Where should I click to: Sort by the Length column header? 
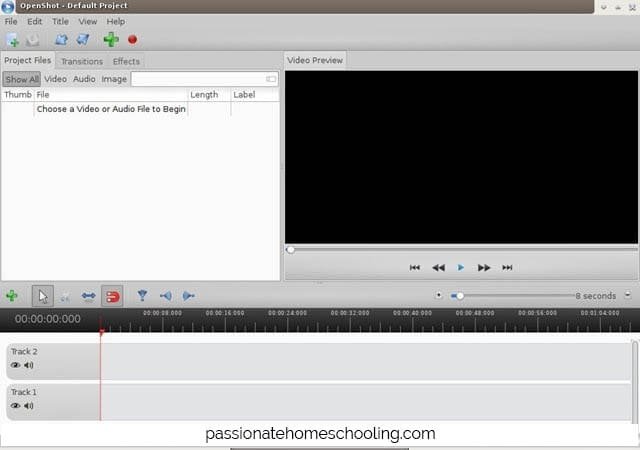point(209,95)
